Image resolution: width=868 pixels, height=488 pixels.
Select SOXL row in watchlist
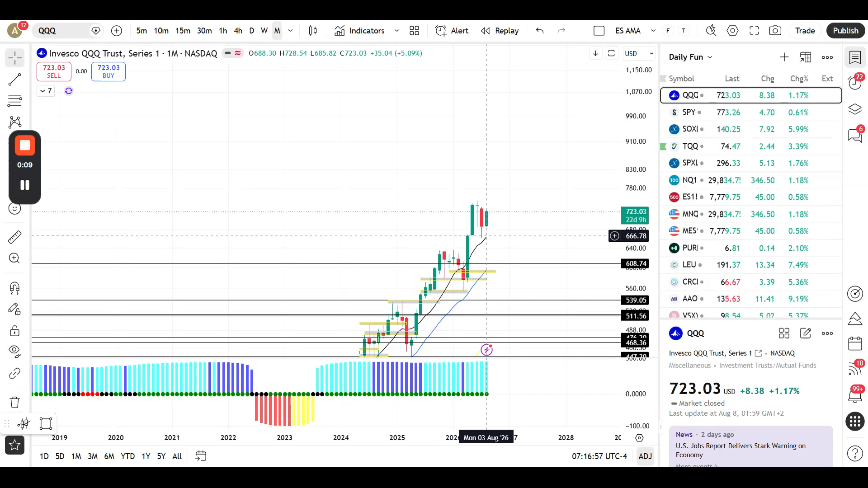[x=750, y=129]
